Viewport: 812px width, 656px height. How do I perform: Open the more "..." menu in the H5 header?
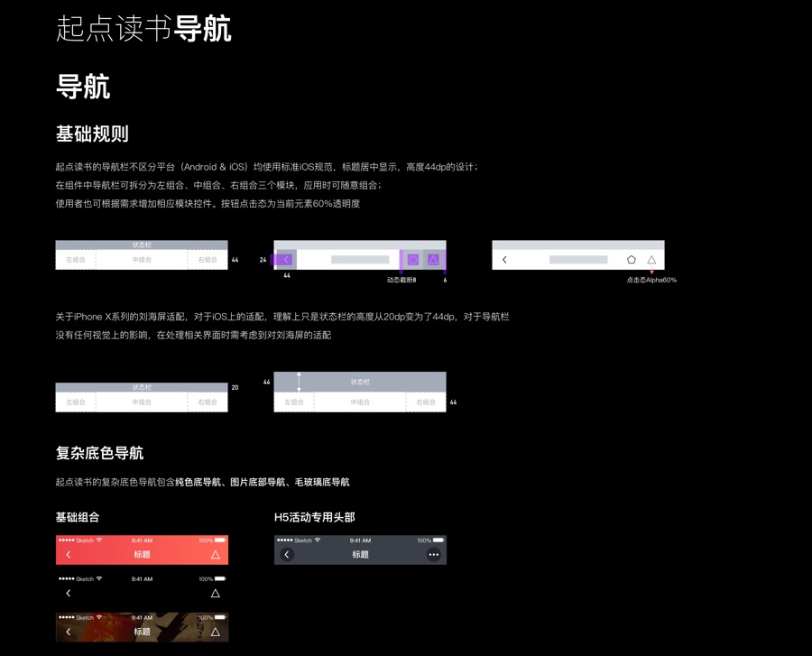pos(433,554)
